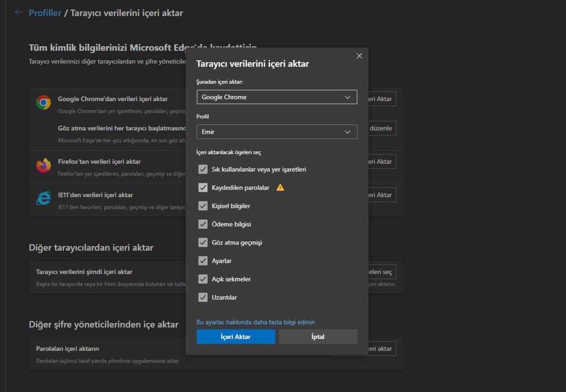Click the back arrow next to Profiller
The width and height of the screenshot is (566, 392).
[18, 13]
